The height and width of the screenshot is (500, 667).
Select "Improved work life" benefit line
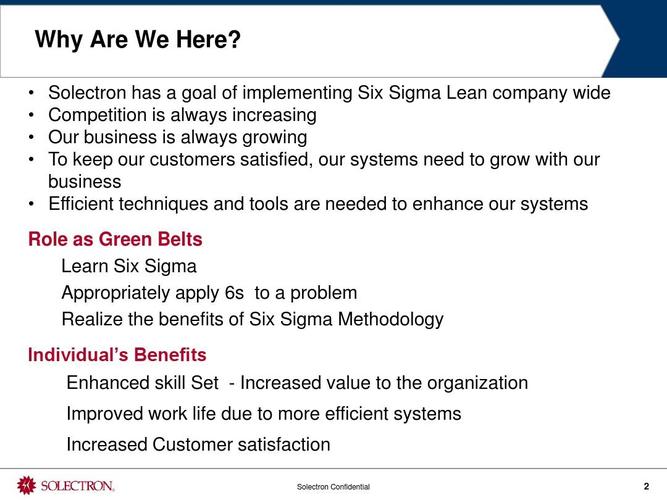click(264, 414)
